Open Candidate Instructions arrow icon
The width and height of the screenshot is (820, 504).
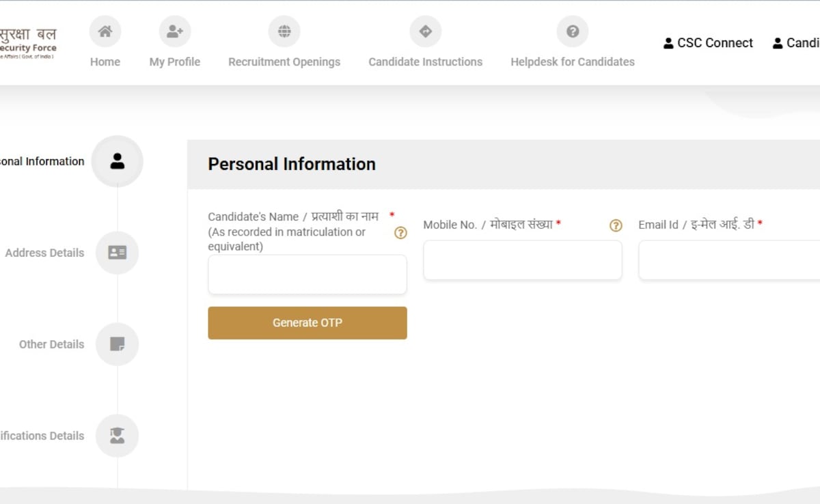pos(425,31)
